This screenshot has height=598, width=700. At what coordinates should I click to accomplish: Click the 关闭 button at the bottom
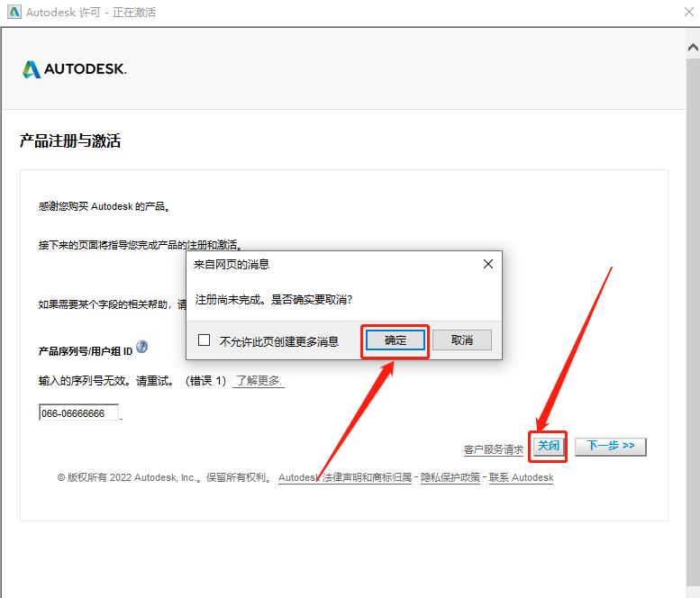[549, 446]
